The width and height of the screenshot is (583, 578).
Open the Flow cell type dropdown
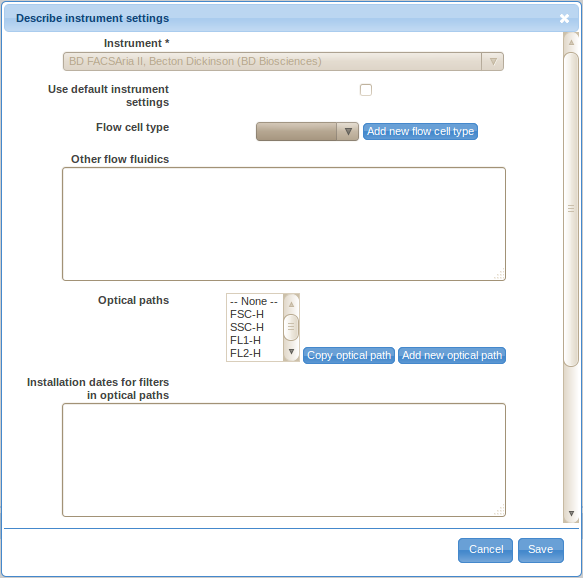(x=307, y=131)
